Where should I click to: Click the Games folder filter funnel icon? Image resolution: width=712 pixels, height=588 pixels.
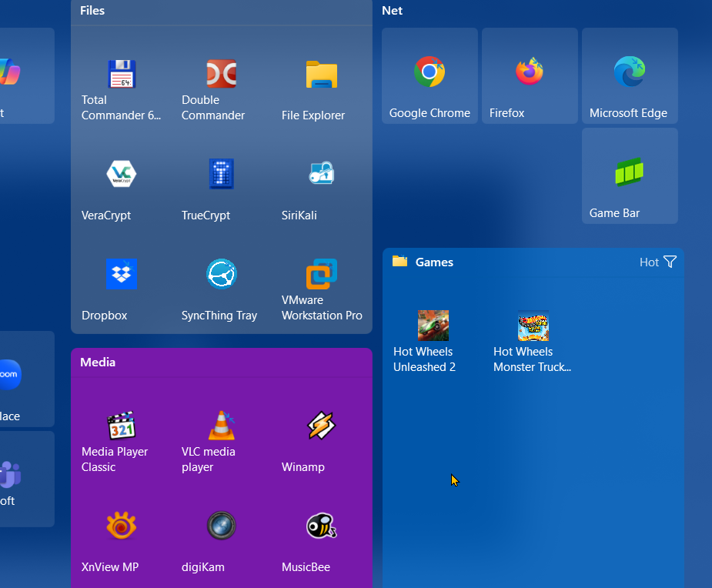670,262
